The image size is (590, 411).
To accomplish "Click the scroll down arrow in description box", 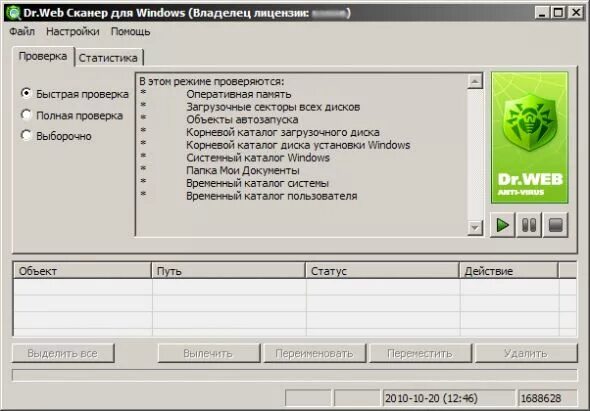I will click(475, 228).
